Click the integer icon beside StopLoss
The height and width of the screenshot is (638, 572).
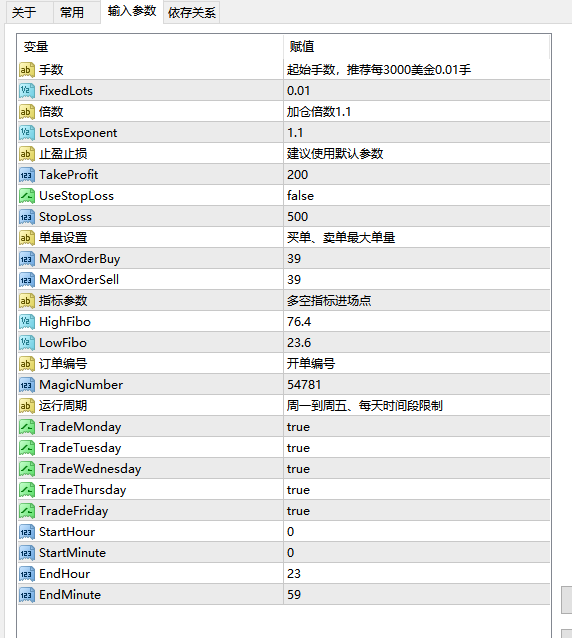26,217
